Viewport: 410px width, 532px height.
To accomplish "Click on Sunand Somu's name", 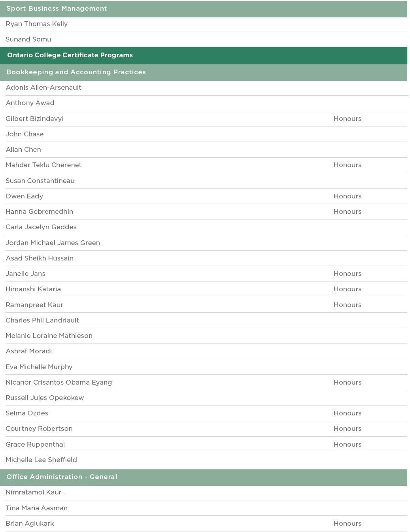I will pyautogui.click(x=28, y=40).
